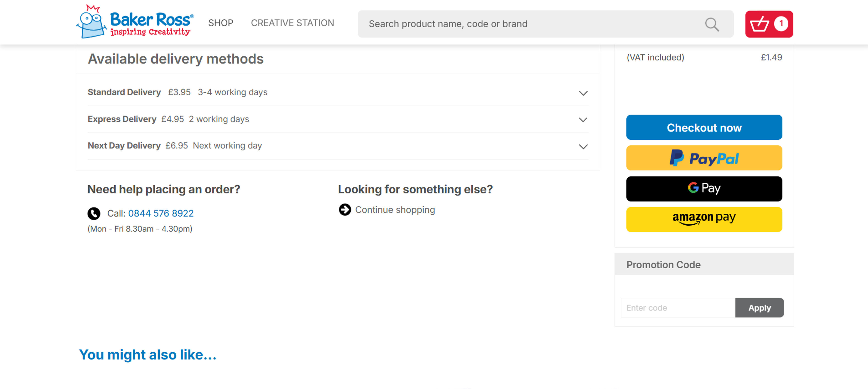
Task: Focus the Enter code promotion field
Action: tap(677, 307)
